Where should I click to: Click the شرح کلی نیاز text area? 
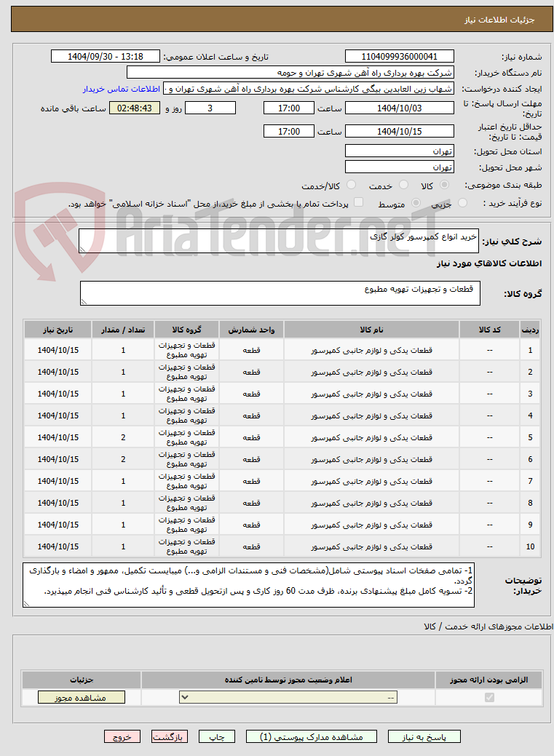pos(279,241)
